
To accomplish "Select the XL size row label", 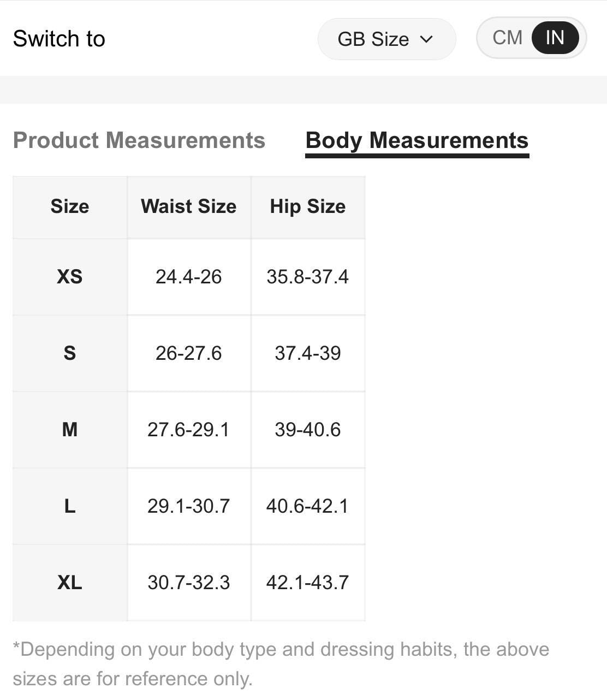I will 70,583.
